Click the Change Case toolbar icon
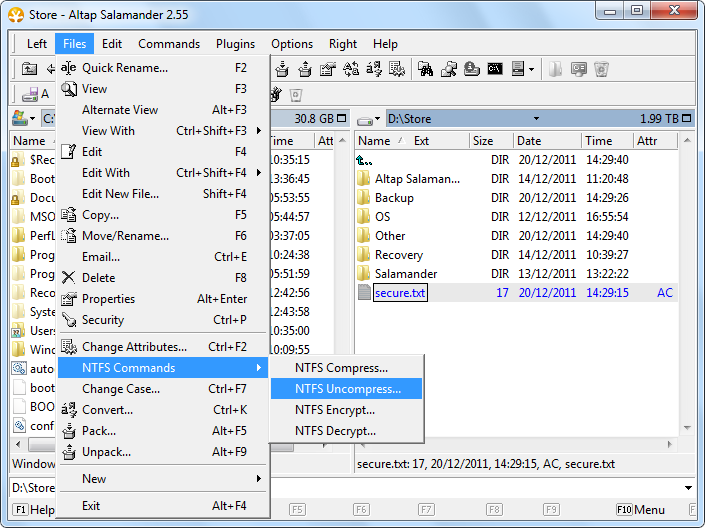 coord(351,69)
